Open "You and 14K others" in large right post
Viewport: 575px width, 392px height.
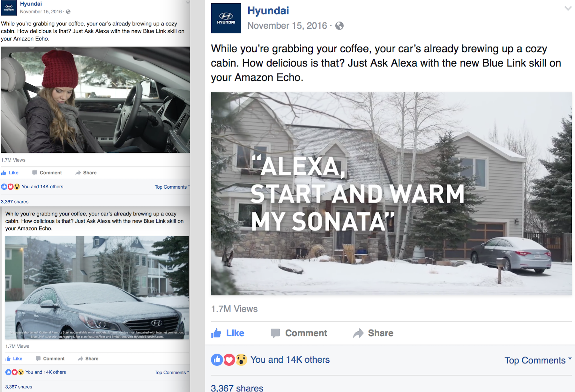pos(290,360)
